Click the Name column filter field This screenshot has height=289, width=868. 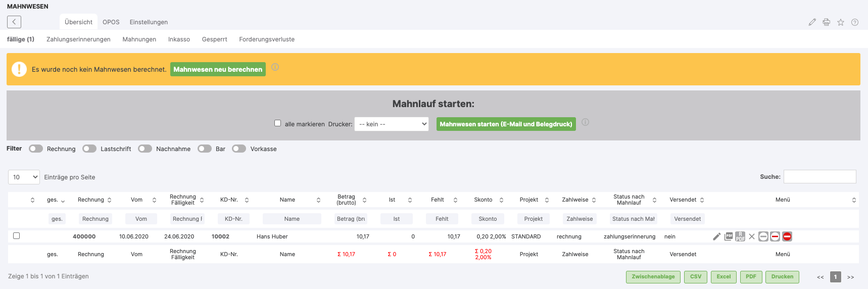click(292, 219)
